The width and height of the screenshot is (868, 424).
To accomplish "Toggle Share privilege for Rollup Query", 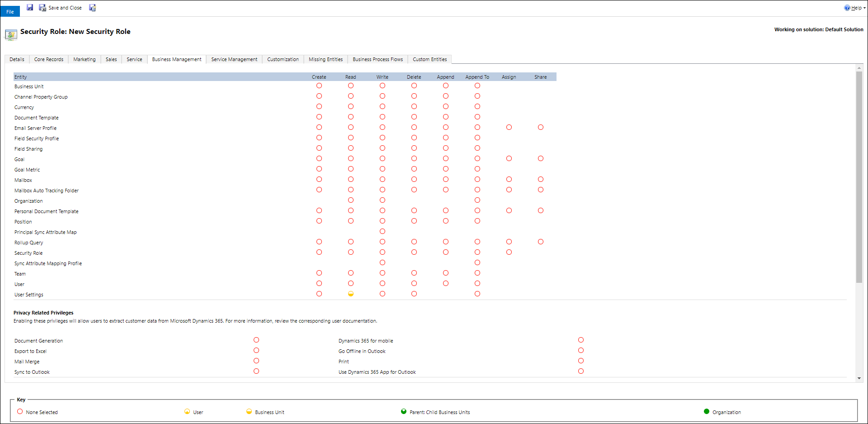I will 541,242.
